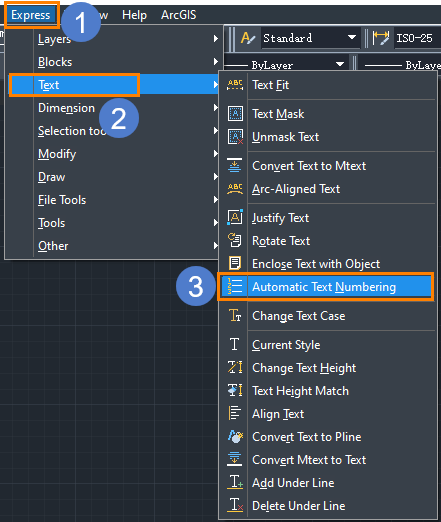Open the Help menu

point(134,15)
